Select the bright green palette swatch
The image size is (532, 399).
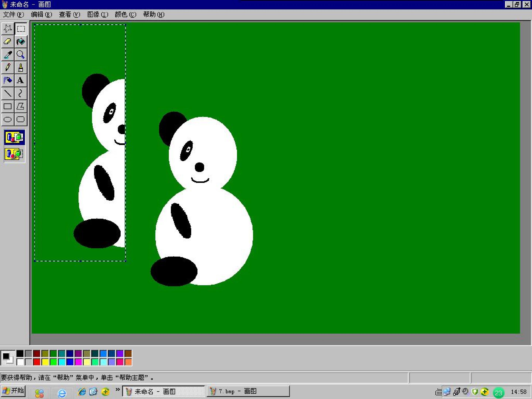[53, 362]
